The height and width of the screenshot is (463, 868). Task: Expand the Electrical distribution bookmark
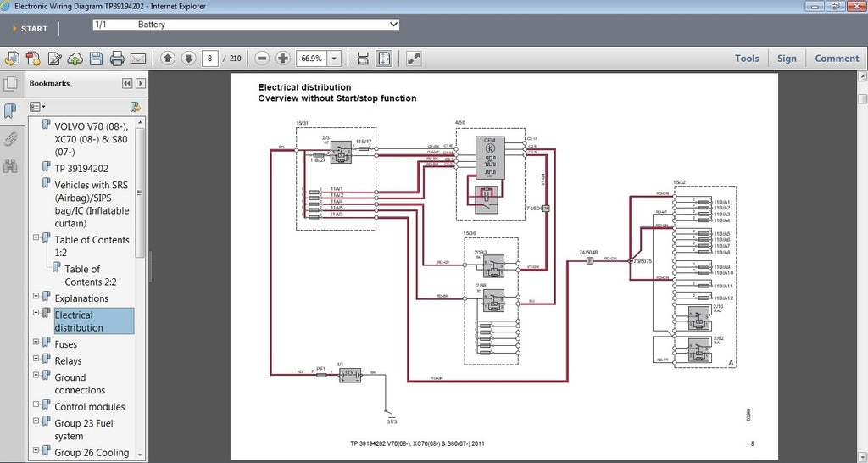click(x=36, y=312)
